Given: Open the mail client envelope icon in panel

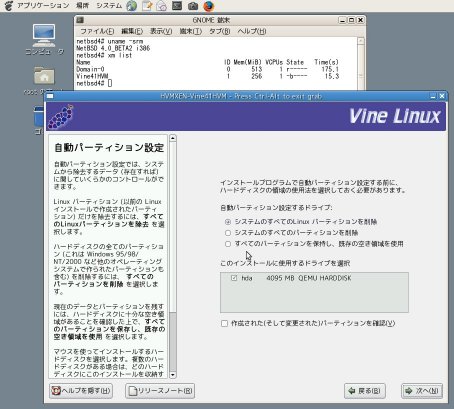Looking at the screenshot, I should 161,6.
